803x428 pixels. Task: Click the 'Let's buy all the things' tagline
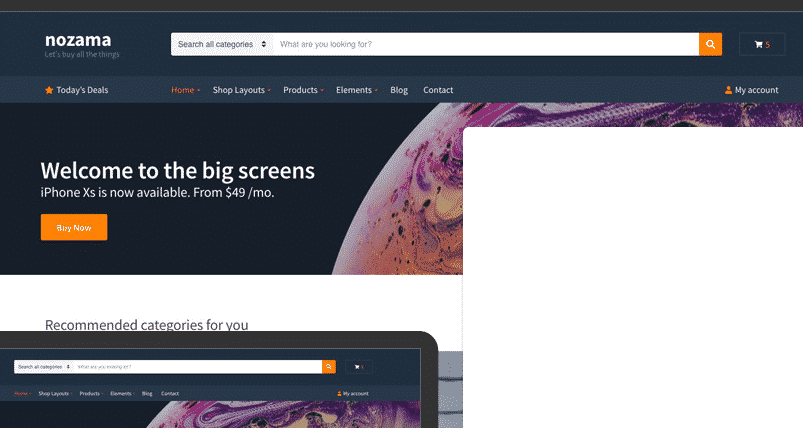click(82, 54)
